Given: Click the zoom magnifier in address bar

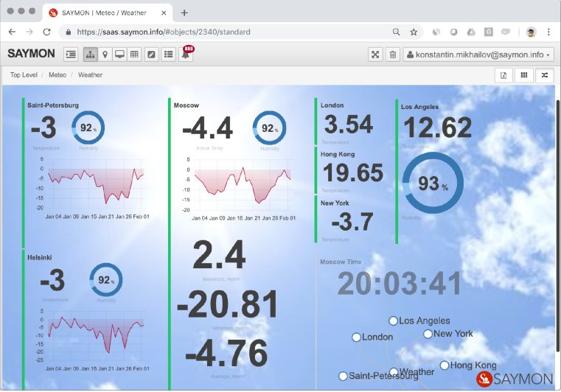Looking at the screenshot, I should 396,32.
